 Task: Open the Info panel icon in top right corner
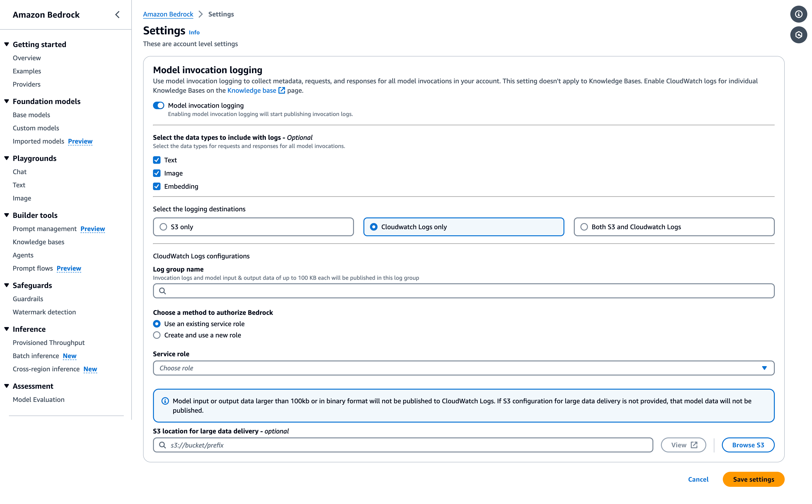pos(799,14)
